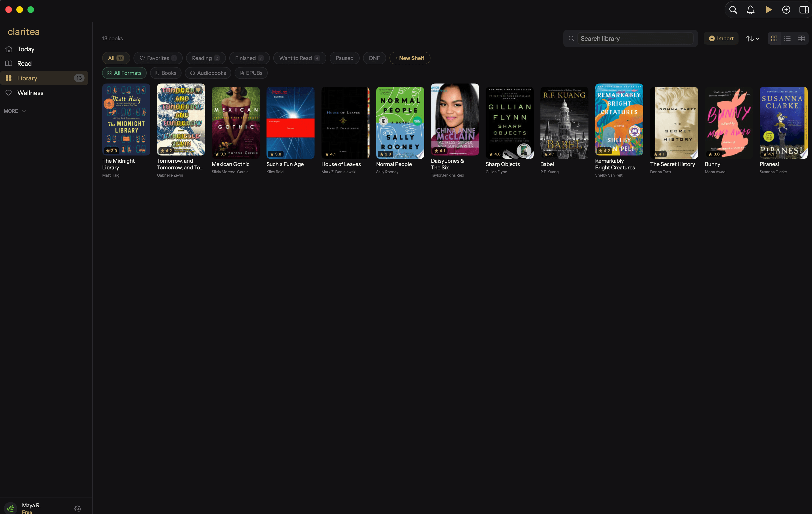Viewport: 812px width, 514px height.
Task: Open settings gear next to Maya R.
Action: click(x=78, y=509)
